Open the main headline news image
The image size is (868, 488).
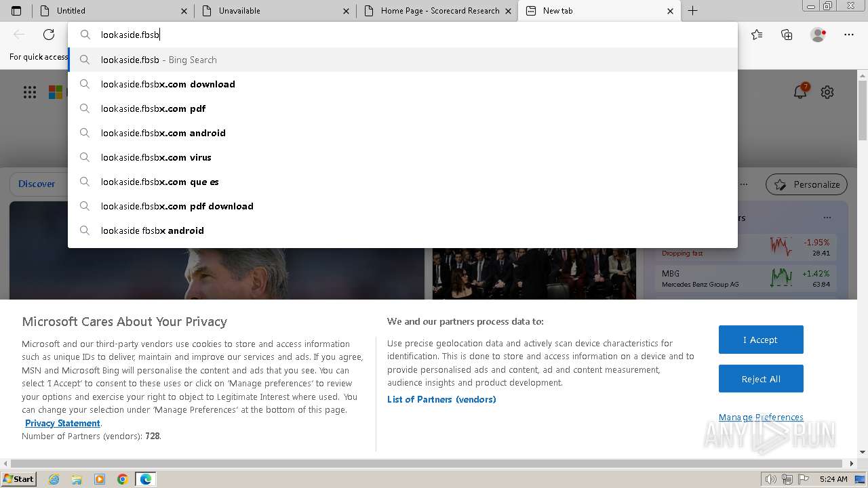click(x=217, y=274)
